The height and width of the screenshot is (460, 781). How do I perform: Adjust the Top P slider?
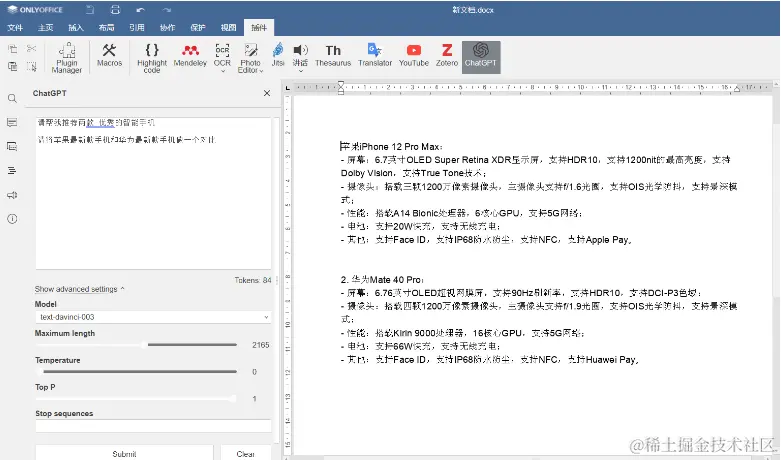point(136,398)
